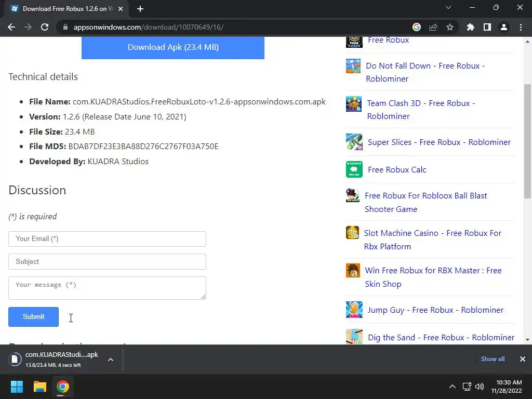Click the forward navigation arrow
Screen dimensions: 532x399
click(x=28, y=27)
